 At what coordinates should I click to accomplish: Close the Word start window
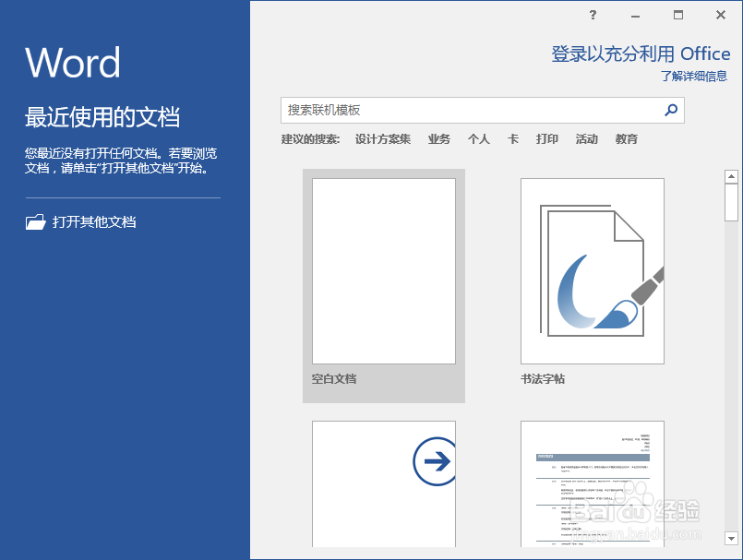[721, 15]
